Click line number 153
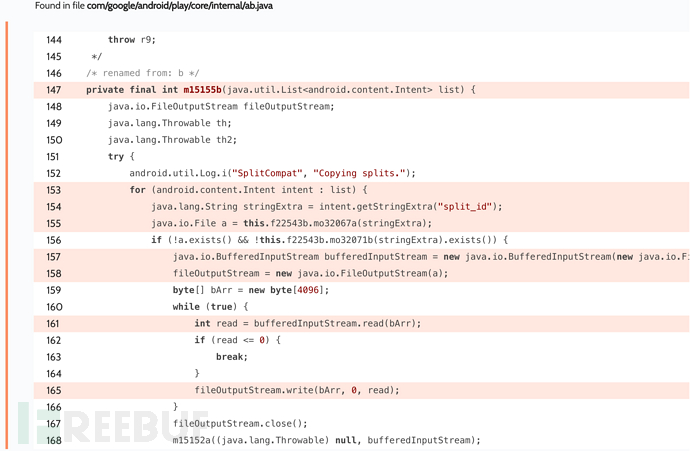 click(54, 190)
